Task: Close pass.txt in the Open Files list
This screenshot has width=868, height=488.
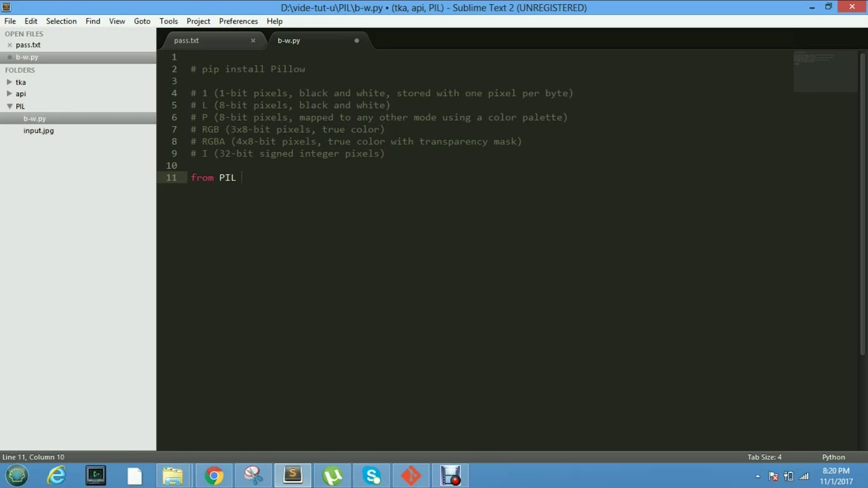Action: coord(9,45)
